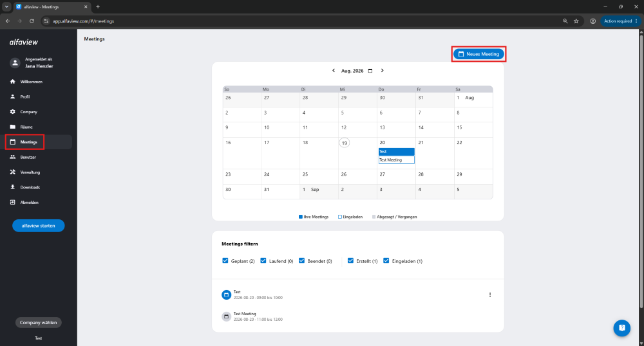
Task: Open Test meeting 09:00 bis 10:00 row
Action: (x=357, y=295)
